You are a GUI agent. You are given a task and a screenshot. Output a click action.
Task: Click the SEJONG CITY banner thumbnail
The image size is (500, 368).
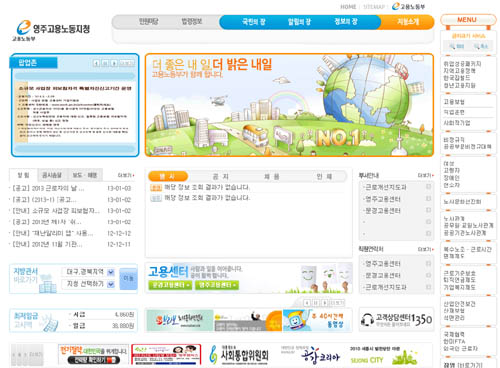click(x=383, y=355)
